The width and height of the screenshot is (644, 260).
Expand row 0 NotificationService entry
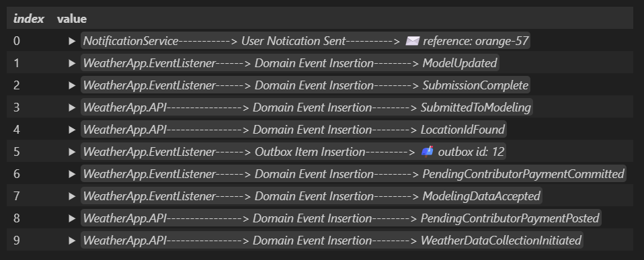[x=72, y=41]
